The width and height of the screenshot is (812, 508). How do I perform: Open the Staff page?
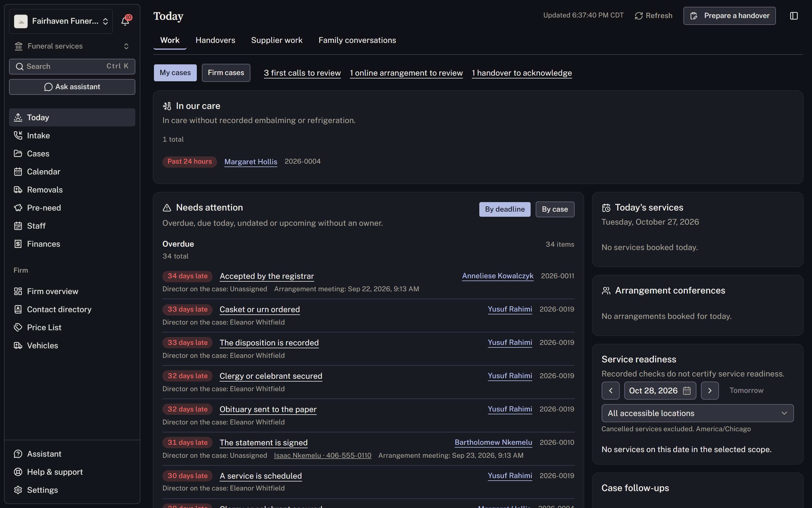pos(72,226)
